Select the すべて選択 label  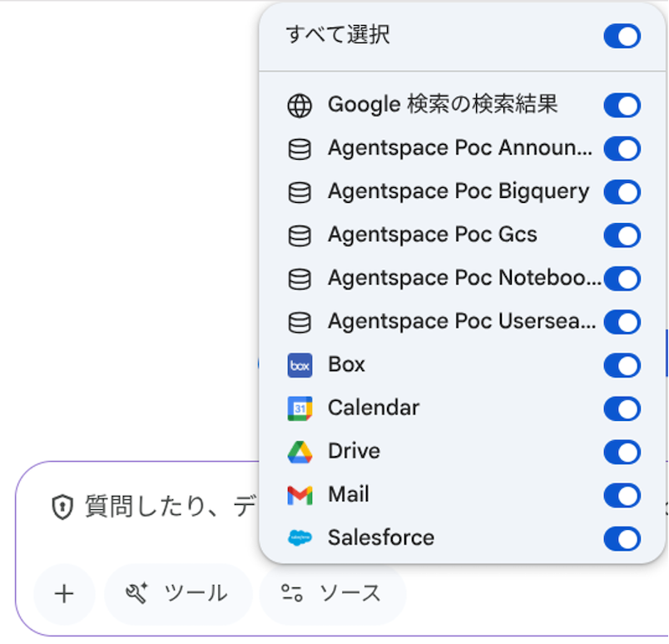coord(338,35)
